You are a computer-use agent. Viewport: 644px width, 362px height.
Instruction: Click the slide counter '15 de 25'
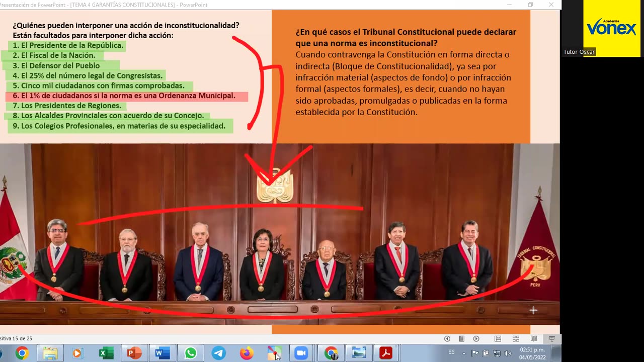pyautogui.click(x=16, y=339)
